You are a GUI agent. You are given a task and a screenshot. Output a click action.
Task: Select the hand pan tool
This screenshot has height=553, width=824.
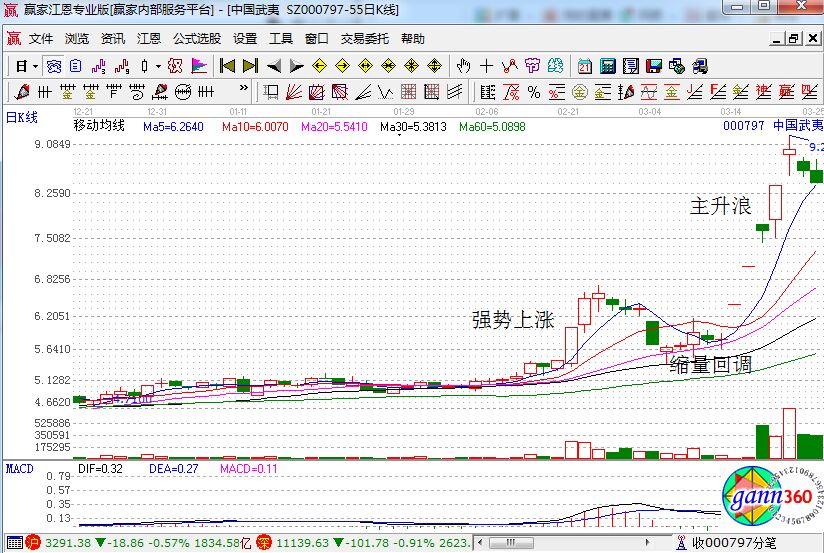(x=463, y=66)
